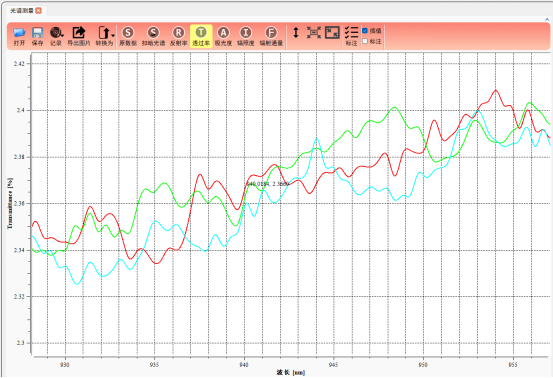Save the spectrum data (保存)
The height and width of the screenshot is (378, 553).
tap(37, 36)
